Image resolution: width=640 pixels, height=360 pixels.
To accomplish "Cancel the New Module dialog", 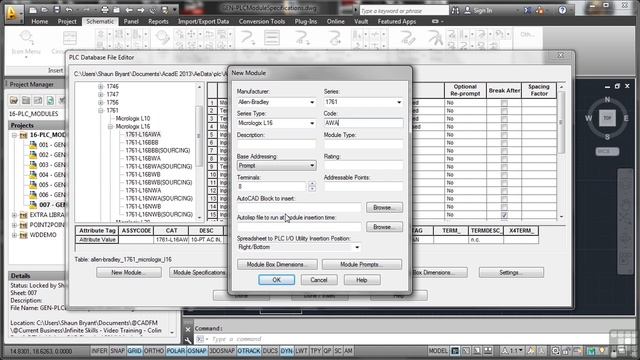I will click(319, 280).
